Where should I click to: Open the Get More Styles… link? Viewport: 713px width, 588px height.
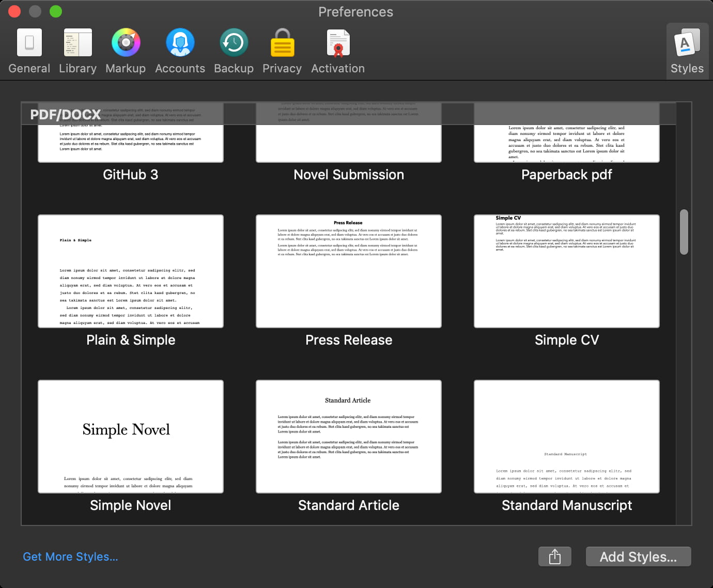click(70, 556)
